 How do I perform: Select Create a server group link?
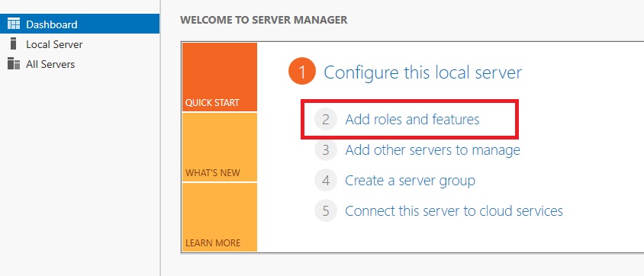coord(410,181)
